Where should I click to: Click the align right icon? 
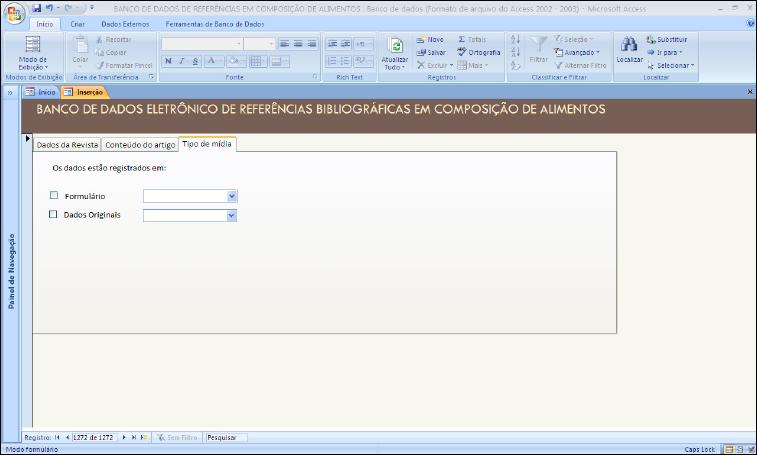point(312,44)
